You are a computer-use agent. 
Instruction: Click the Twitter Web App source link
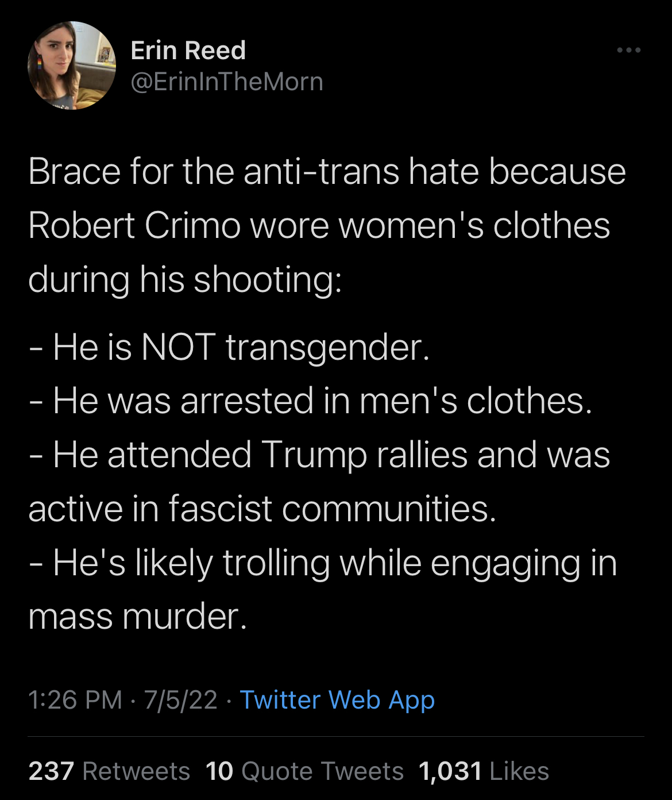337,700
